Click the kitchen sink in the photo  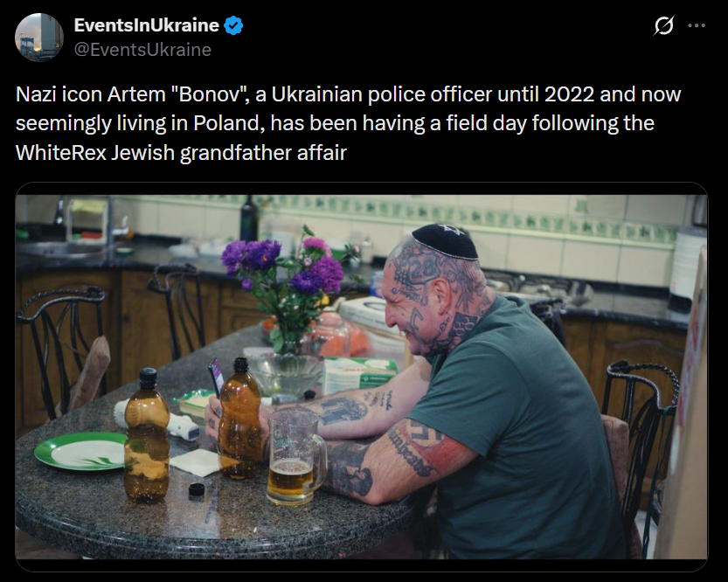60,249
